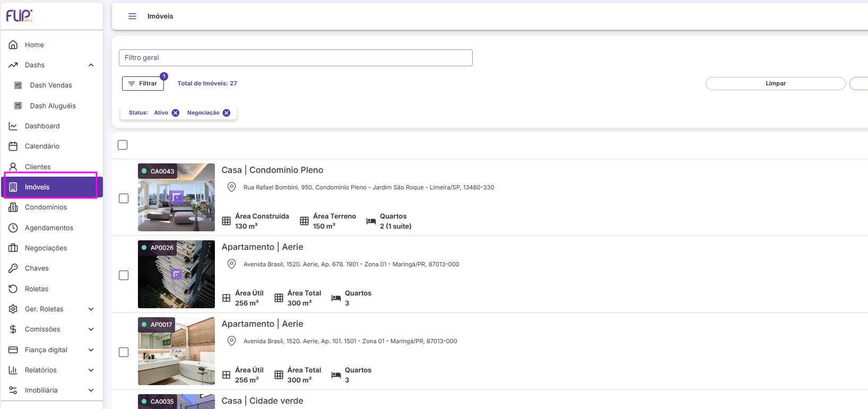Click the Agendamentos clock icon

(x=13, y=228)
